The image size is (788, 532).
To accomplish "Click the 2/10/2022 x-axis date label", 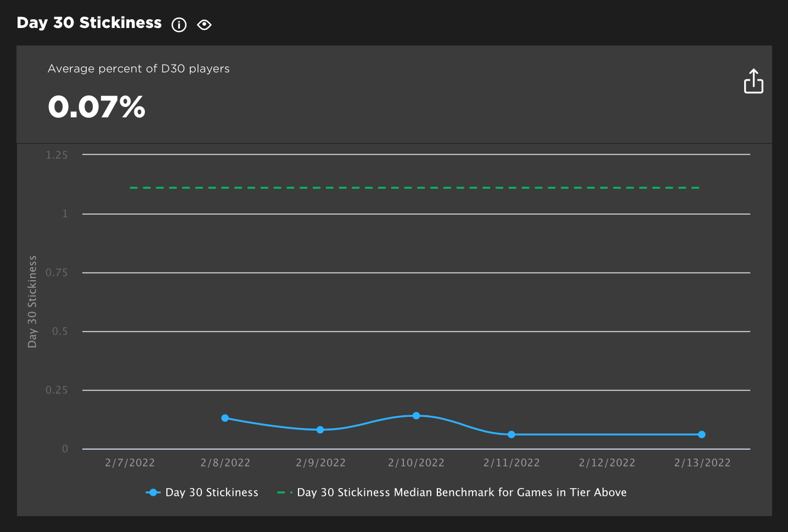I will tap(416, 463).
